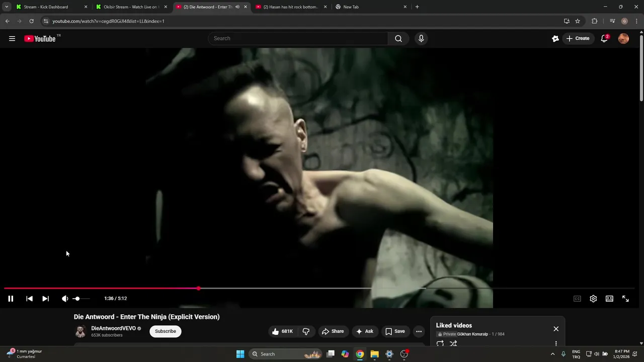Toggle shuffle in the Liked videos panel

point(453,344)
